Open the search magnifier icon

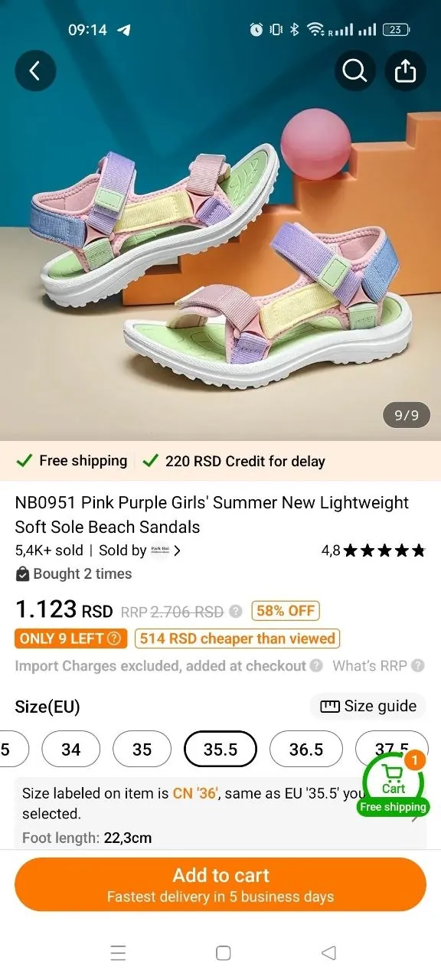[354, 70]
